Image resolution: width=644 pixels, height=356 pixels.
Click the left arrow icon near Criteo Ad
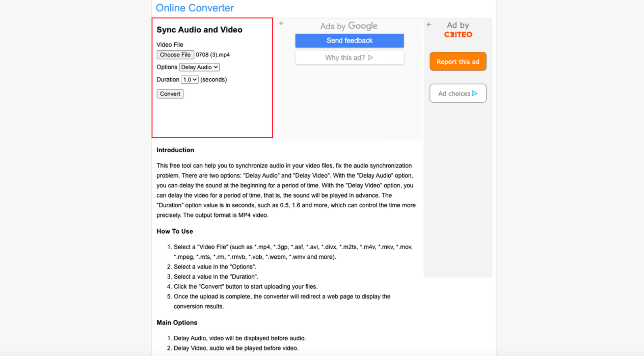pos(429,25)
